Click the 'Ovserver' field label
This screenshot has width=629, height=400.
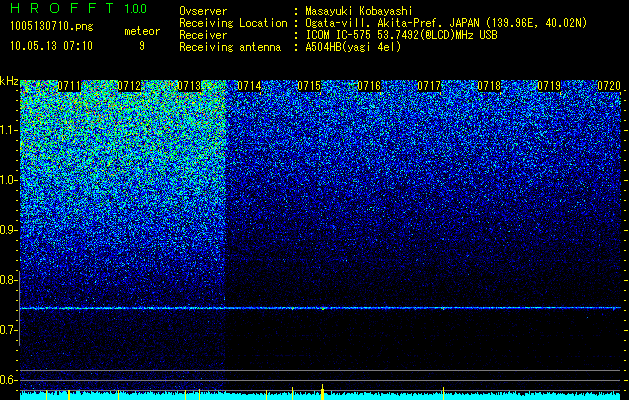point(203,11)
